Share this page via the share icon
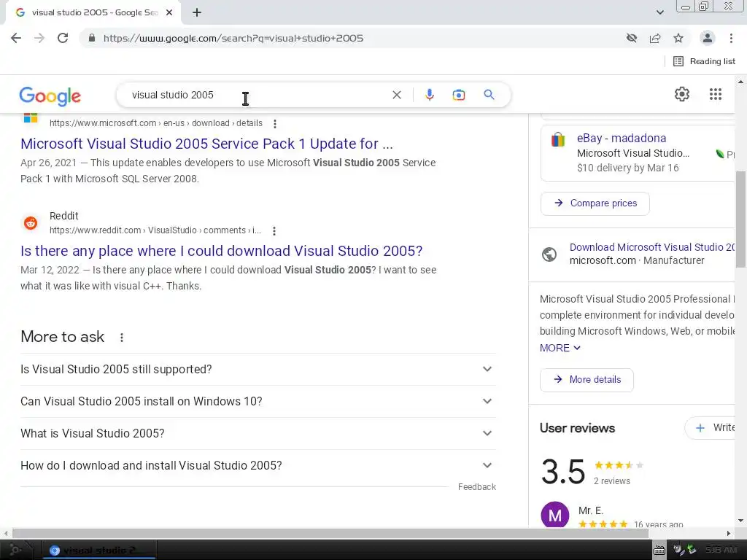The image size is (747, 560). click(x=655, y=38)
